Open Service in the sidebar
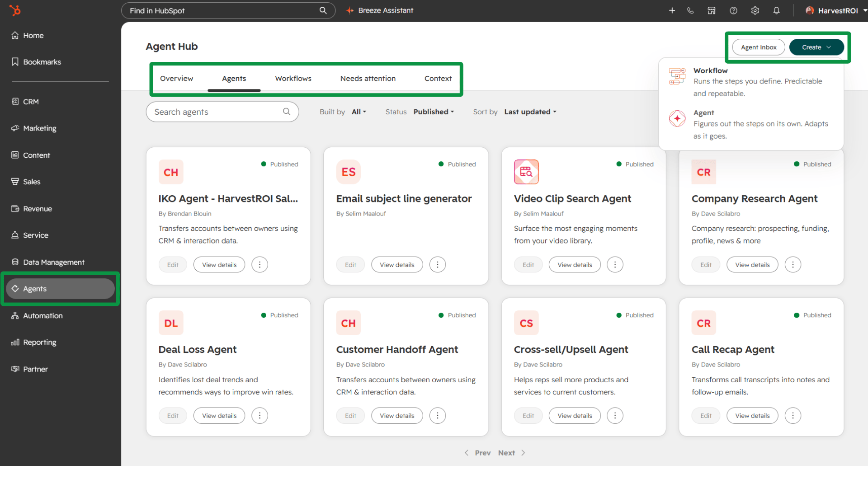This screenshot has height=488, width=868. click(30, 235)
